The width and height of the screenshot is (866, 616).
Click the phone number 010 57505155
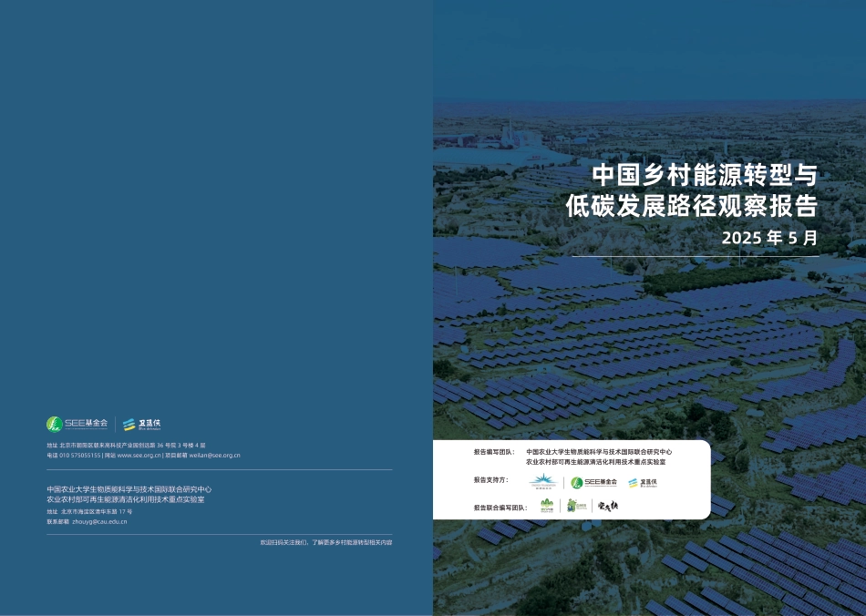coord(80,456)
